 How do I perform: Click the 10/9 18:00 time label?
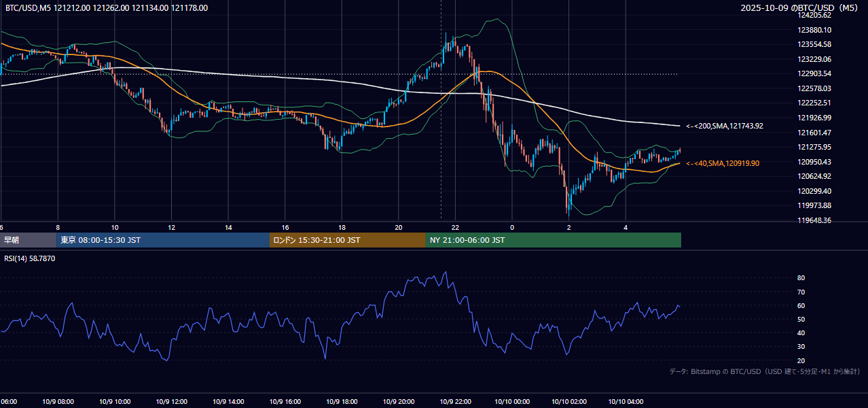pos(342,402)
